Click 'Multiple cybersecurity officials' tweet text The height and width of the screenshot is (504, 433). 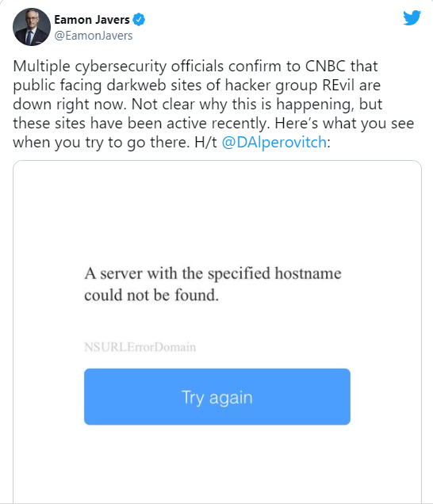118,67
